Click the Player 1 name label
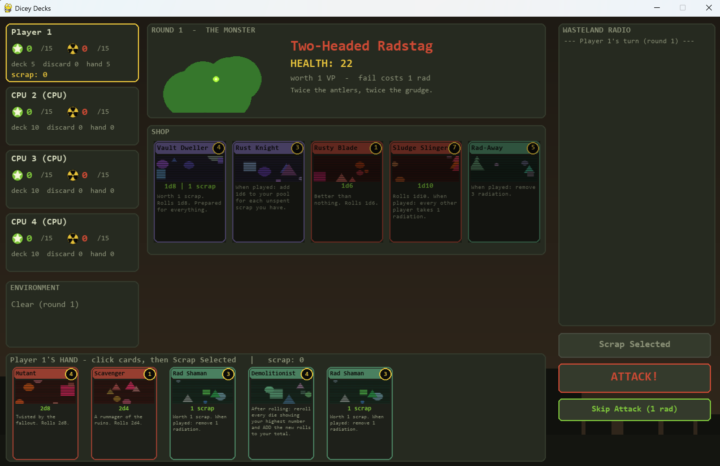The width and height of the screenshot is (720, 466). pyautogui.click(x=31, y=32)
